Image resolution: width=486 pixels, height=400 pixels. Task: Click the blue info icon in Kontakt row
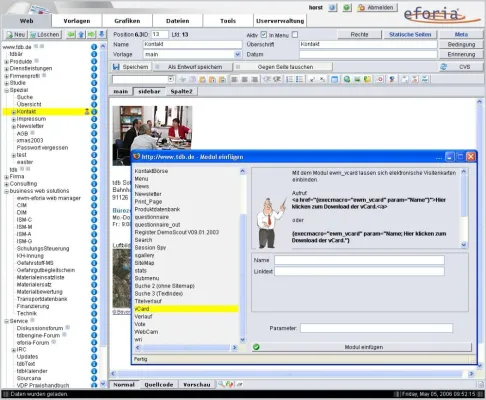94,112
